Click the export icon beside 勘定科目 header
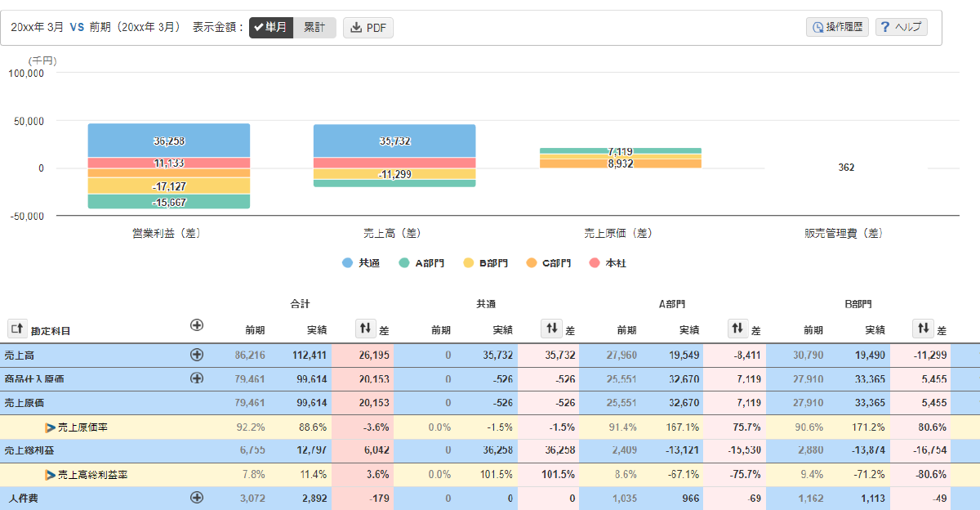The height and width of the screenshot is (510, 980). 18,329
